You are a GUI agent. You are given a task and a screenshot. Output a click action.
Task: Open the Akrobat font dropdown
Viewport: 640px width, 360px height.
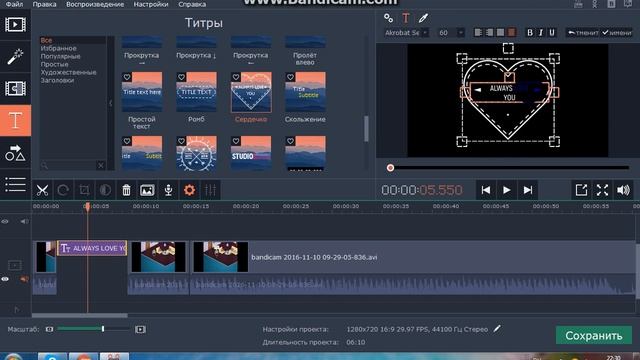point(406,33)
